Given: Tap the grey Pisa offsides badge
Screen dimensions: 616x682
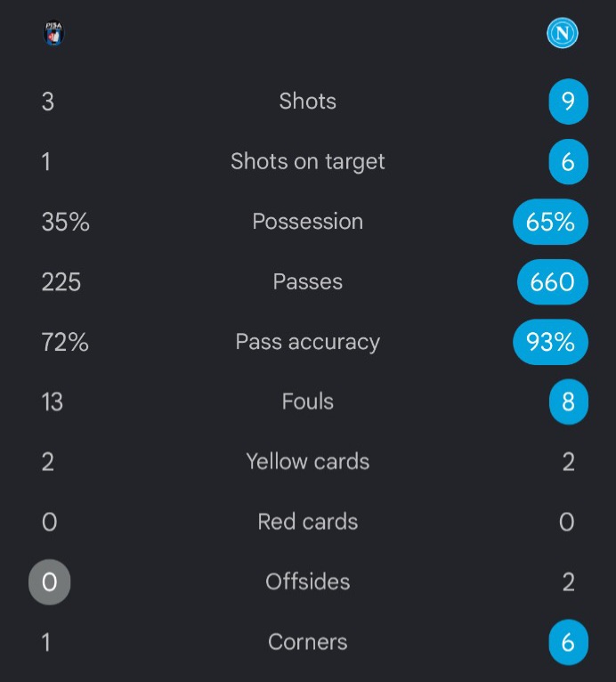Looking at the screenshot, I should (50, 582).
